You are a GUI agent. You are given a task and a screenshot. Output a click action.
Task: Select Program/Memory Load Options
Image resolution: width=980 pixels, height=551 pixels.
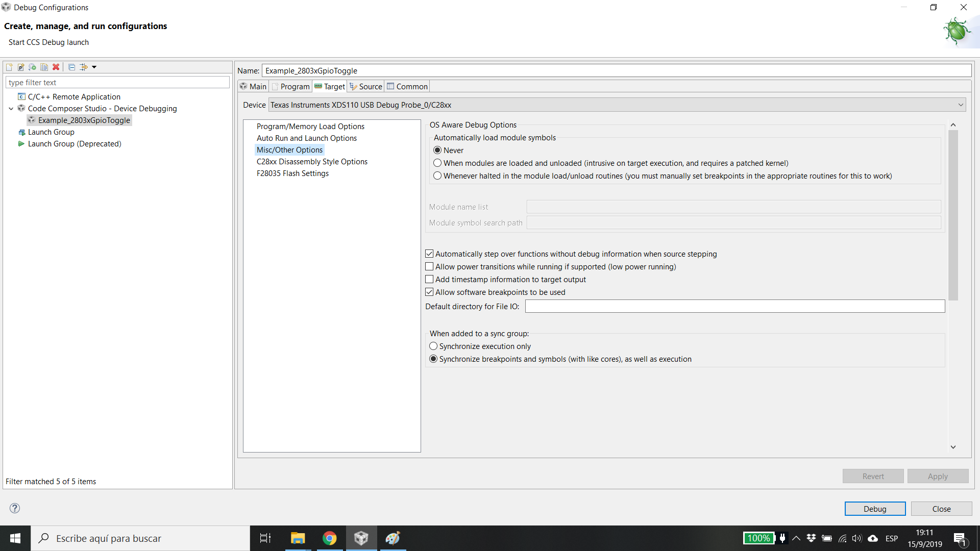tap(310, 127)
